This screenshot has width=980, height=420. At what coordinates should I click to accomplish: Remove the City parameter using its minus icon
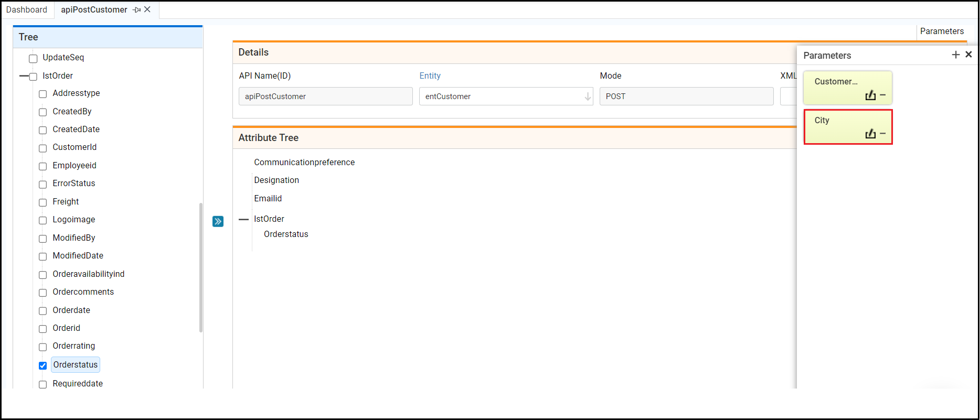(x=882, y=134)
